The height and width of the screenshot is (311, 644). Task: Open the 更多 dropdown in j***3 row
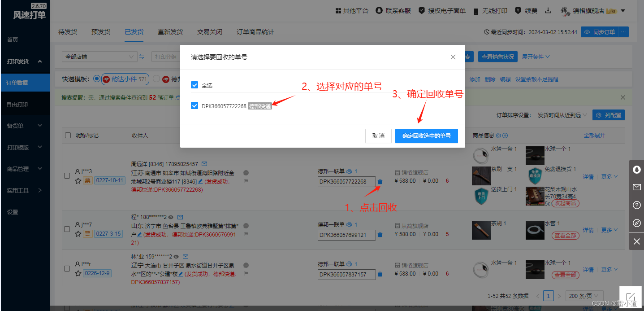[609, 176]
